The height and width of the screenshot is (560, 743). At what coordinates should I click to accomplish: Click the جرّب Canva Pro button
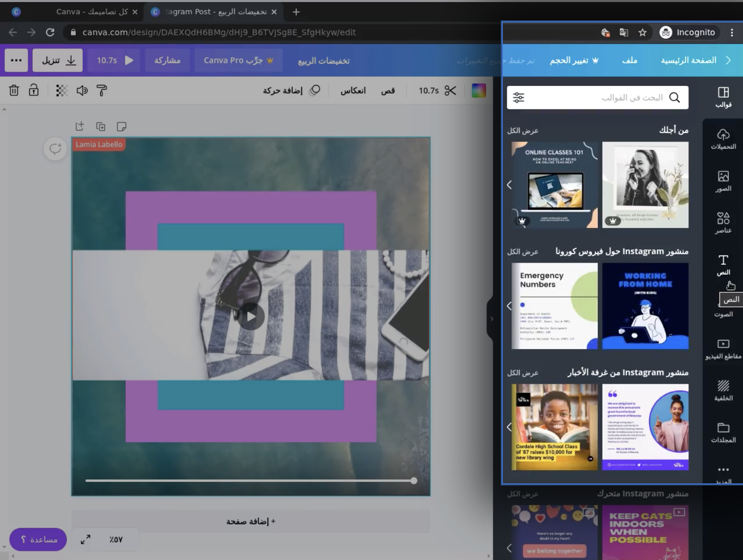click(x=238, y=60)
